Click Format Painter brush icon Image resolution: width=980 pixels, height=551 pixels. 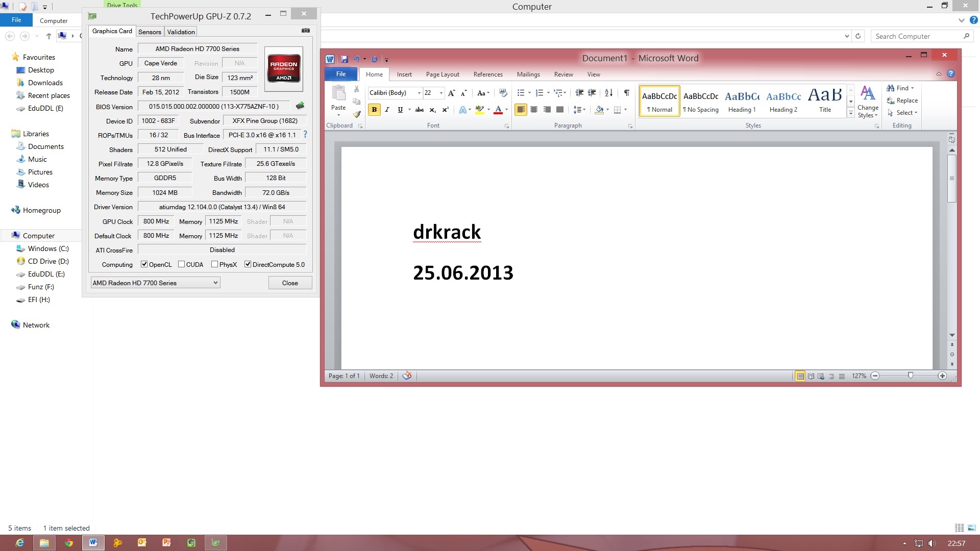pos(357,114)
